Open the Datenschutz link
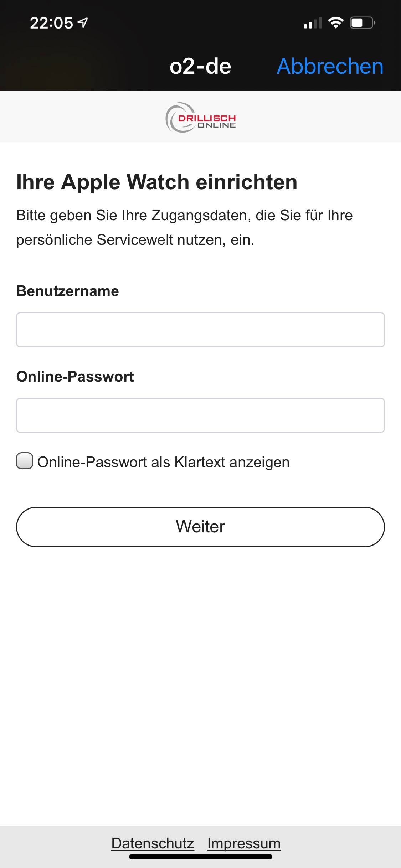The width and height of the screenshot is (401, 868). pyautogui.click(x=153, y=843)
